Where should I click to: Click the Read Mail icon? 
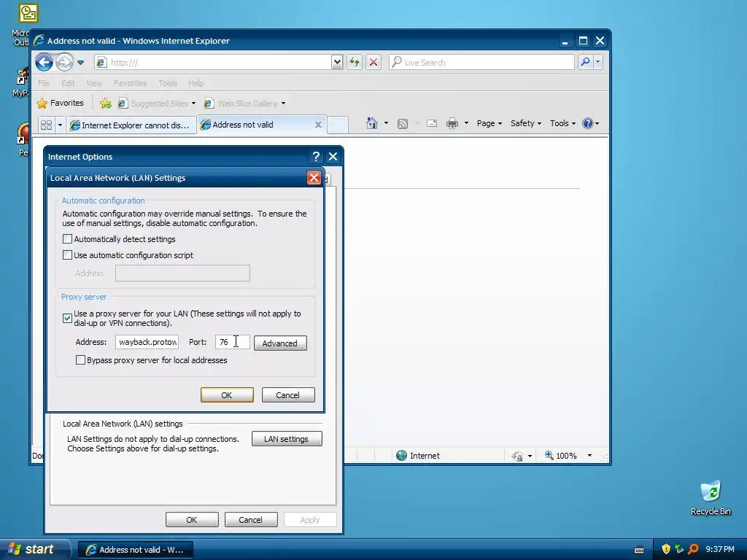click(x=432, y=124)
